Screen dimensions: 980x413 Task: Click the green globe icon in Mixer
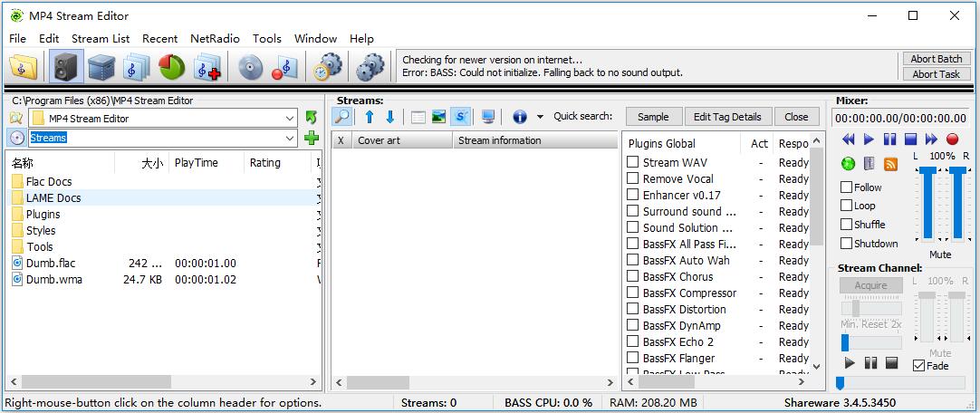click(x=848, y=164)
